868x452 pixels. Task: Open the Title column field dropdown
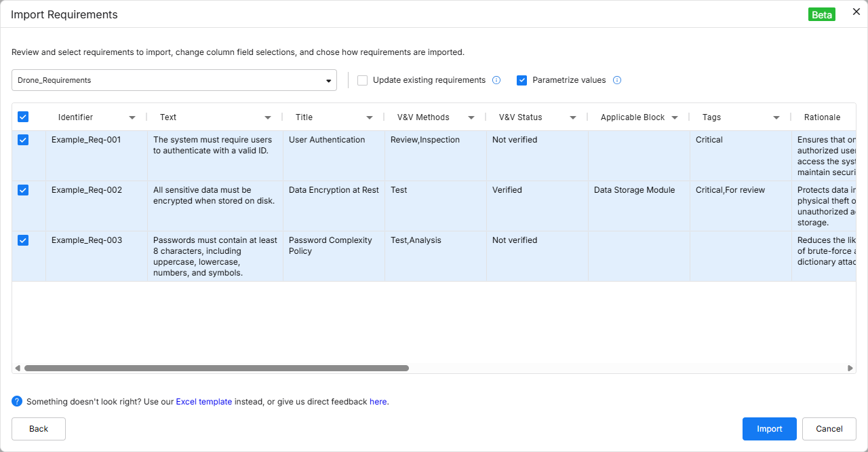tap(370, 117)
